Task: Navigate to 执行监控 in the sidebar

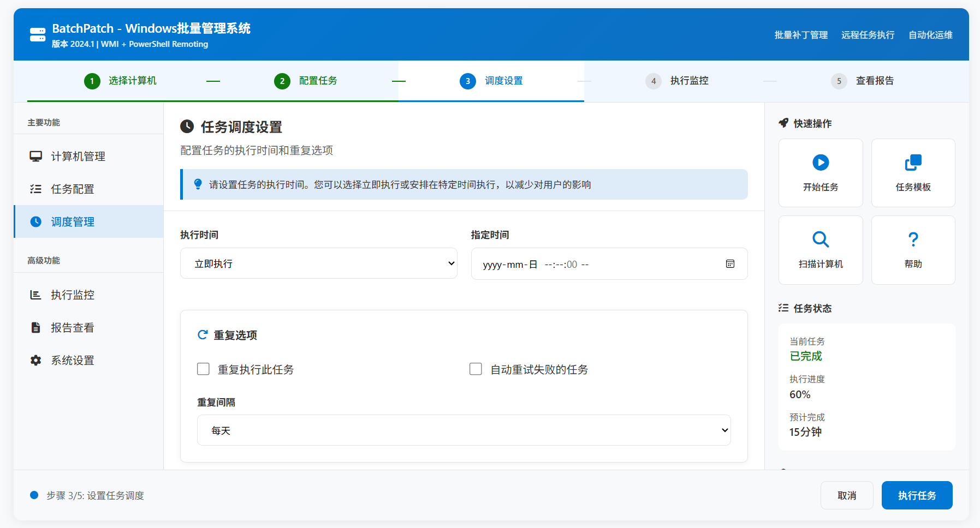Action: point(88,295)
